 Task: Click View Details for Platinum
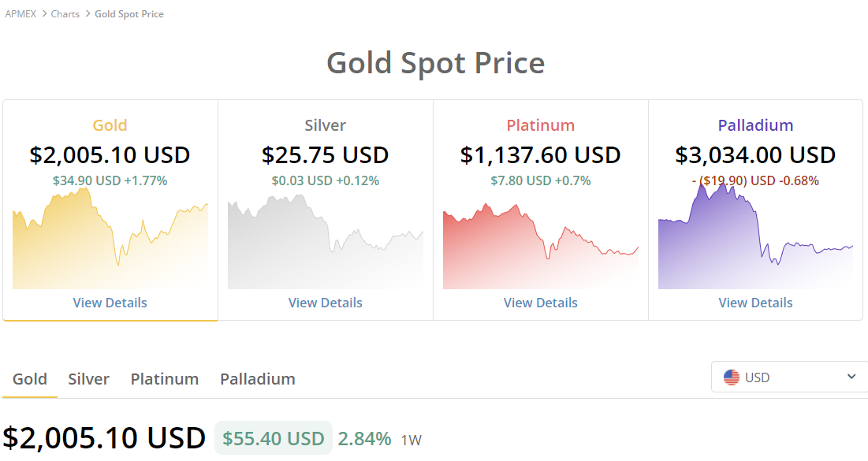(540, 303)
